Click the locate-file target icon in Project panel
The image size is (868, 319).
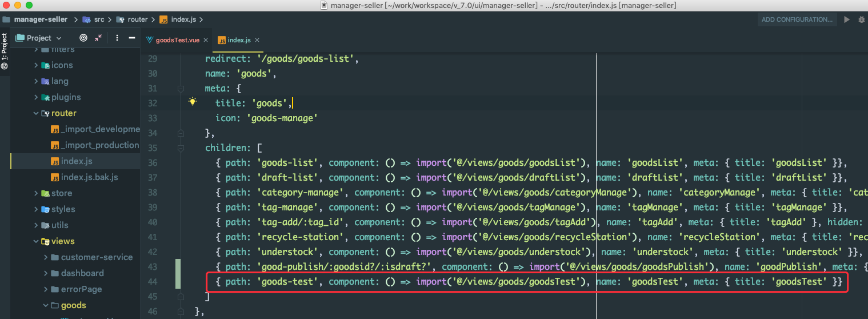click(x=83, y=38)
